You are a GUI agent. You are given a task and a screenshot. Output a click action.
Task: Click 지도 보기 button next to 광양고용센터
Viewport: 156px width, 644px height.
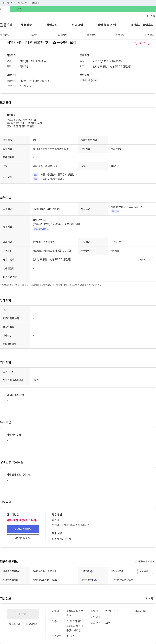pos(145,571)
